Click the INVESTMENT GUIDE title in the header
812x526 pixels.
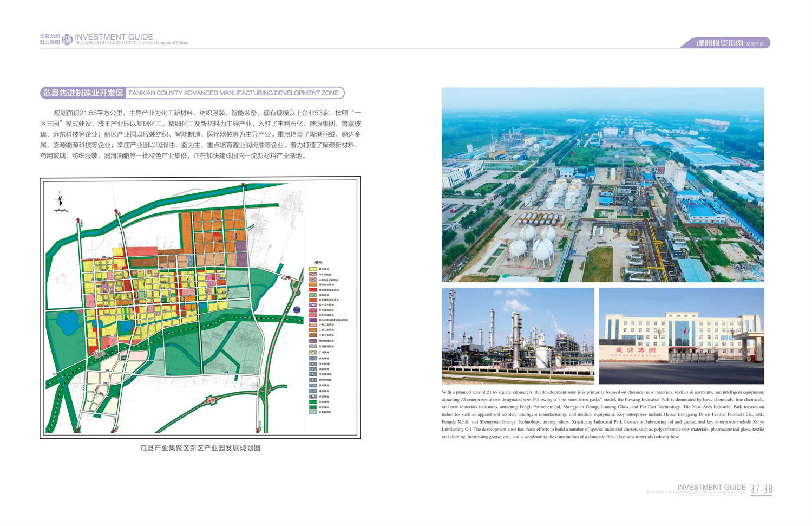pos(114,37)
